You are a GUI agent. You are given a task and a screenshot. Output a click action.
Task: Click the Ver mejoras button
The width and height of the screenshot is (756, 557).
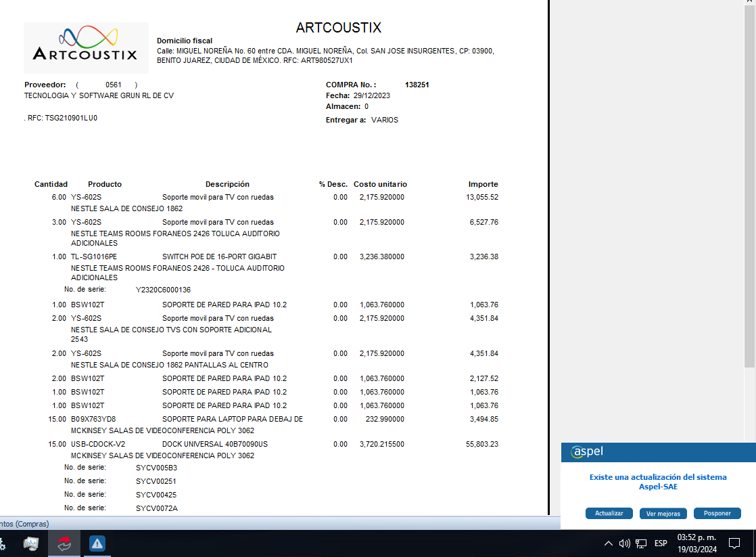click(663, 513)
